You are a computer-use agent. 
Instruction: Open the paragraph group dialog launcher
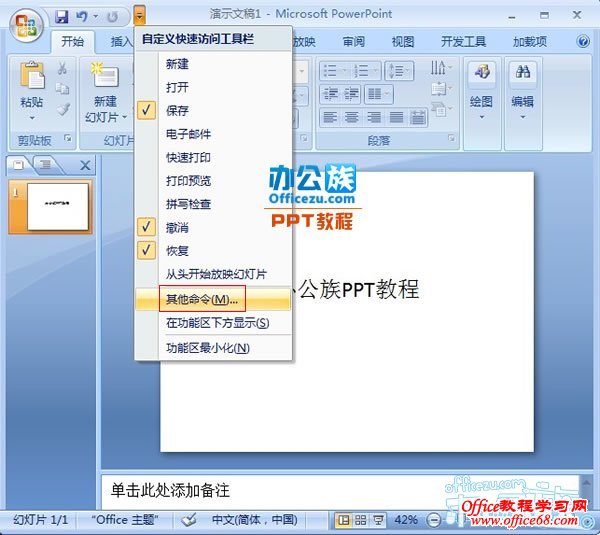(x=452, y=138)
